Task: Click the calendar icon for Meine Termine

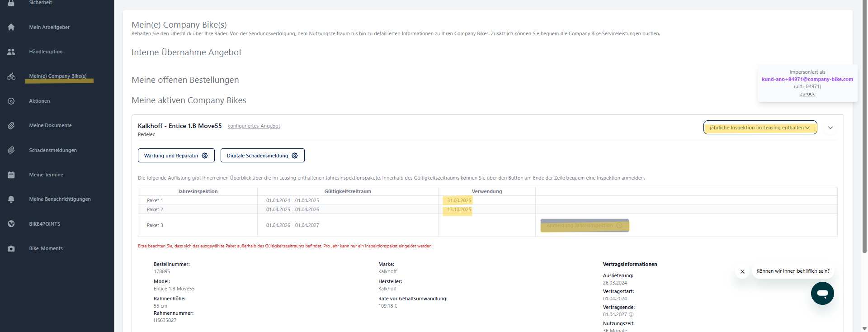Action: pyautogui.click(x=11, y=175)
